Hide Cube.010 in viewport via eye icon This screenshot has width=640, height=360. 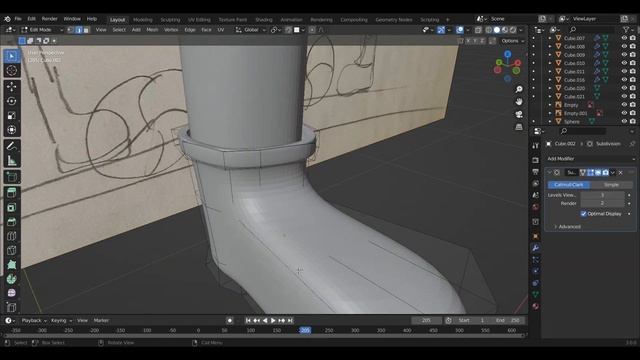(624, 63)
